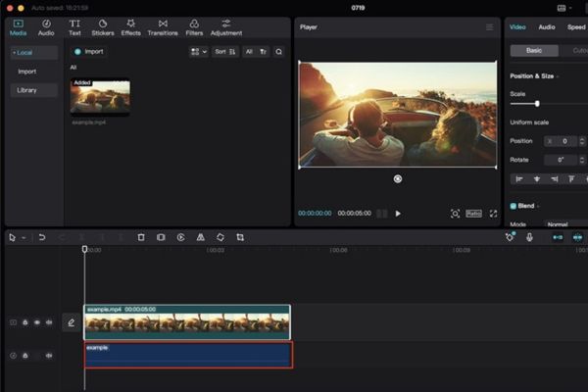Toggle main track magnet
Image resolution: width=588 pixels, height=392 pixels.
(558, 237)
